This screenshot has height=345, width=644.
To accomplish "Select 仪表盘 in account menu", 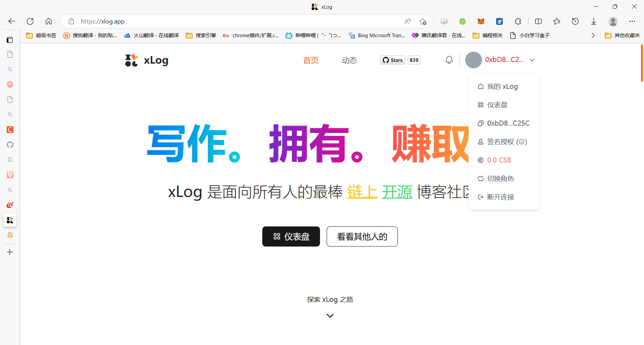I will (504, 105).
